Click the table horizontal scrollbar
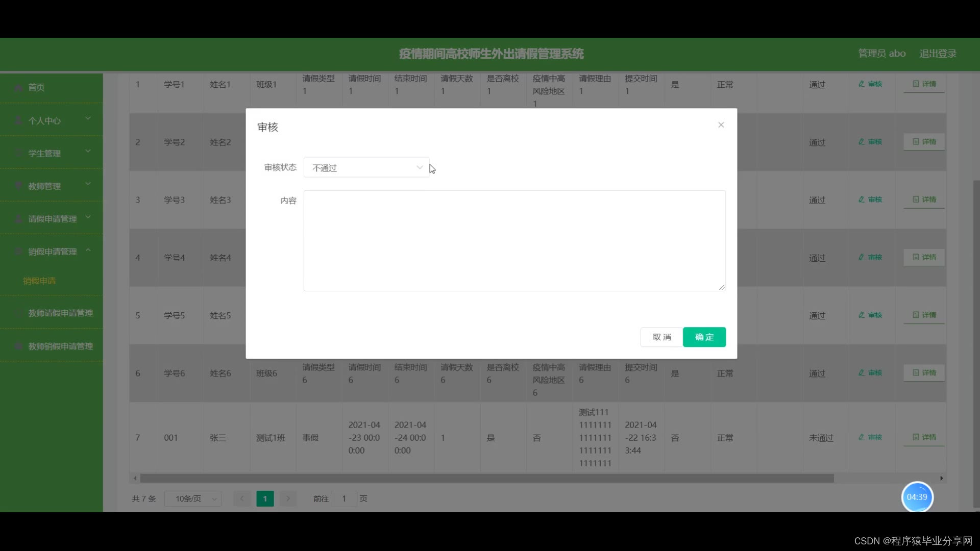The width and height of the screenshot is (980, 551). coord(486,479)
